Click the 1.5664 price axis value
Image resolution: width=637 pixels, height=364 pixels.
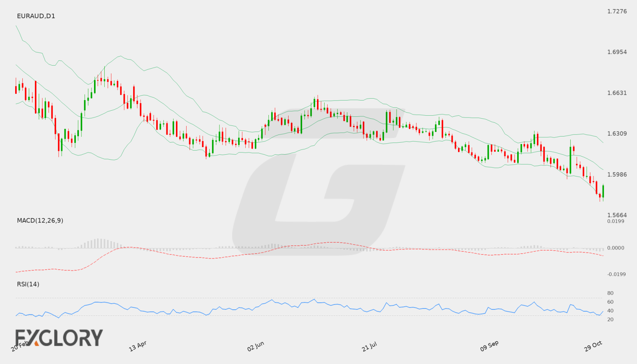pyautogui.click(x=617, y=215)
